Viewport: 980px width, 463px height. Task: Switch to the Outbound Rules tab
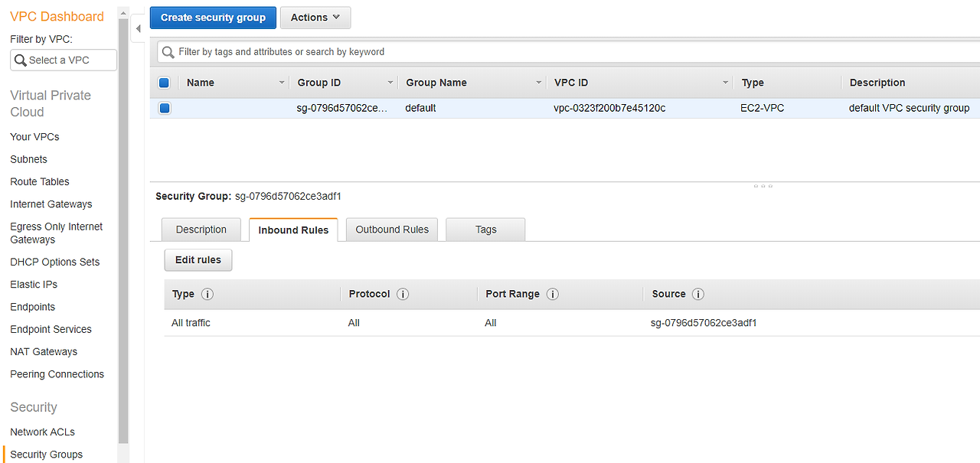pyautogui.click(x=392, y=230)
